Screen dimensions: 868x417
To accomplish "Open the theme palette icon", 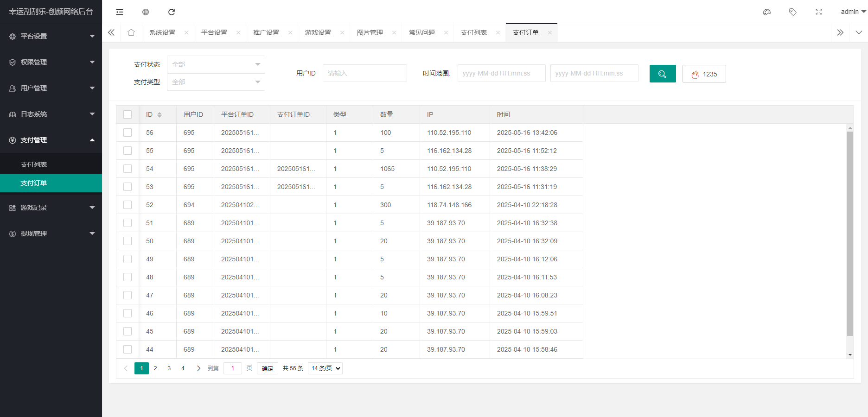I will [x=767, y=12].
